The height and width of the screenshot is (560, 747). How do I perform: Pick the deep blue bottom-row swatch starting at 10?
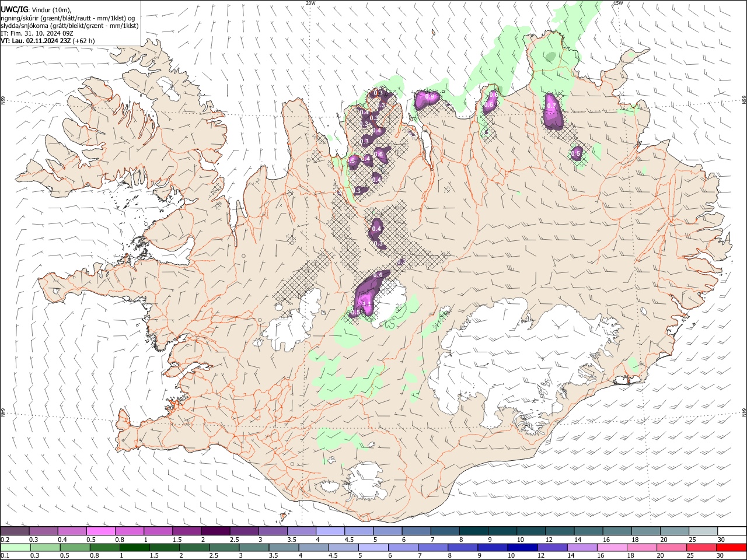coord(523,547)
